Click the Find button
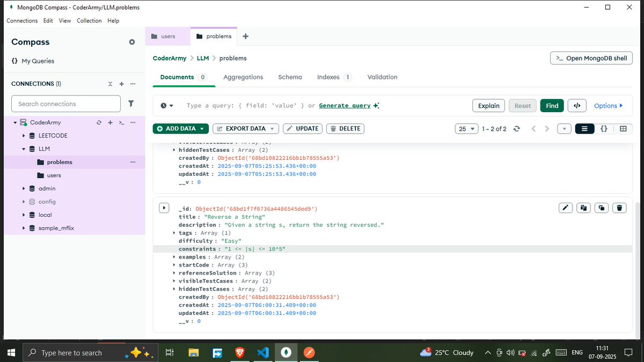This screenshot has width=644, height=362. pos(552,106)
